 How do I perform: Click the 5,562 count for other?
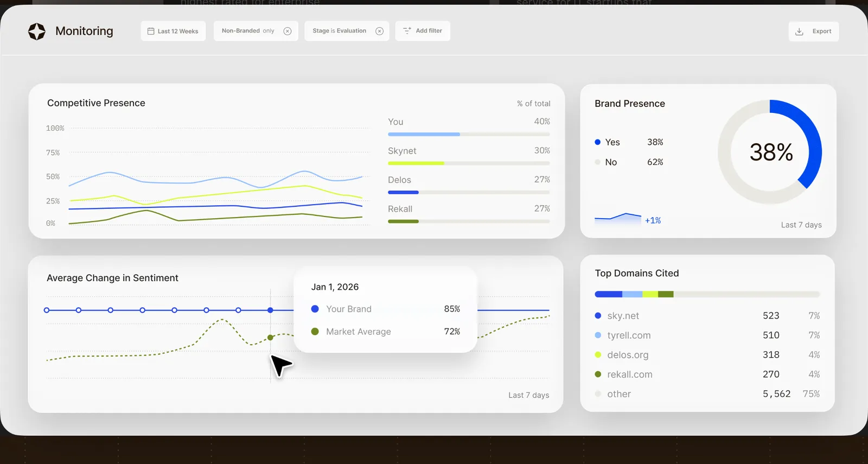point(776,394)
